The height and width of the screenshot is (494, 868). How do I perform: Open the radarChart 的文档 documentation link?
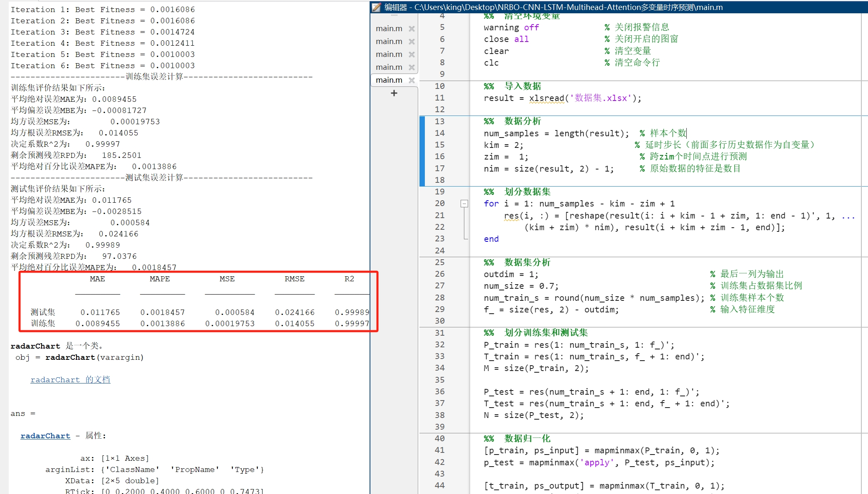(x=70, y=380)
